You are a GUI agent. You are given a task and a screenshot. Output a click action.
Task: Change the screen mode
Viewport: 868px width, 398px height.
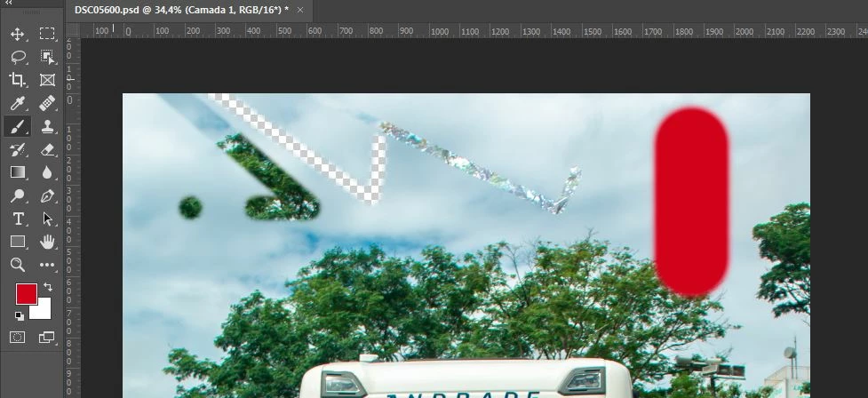pyautogui.click(x=47, y=337)
